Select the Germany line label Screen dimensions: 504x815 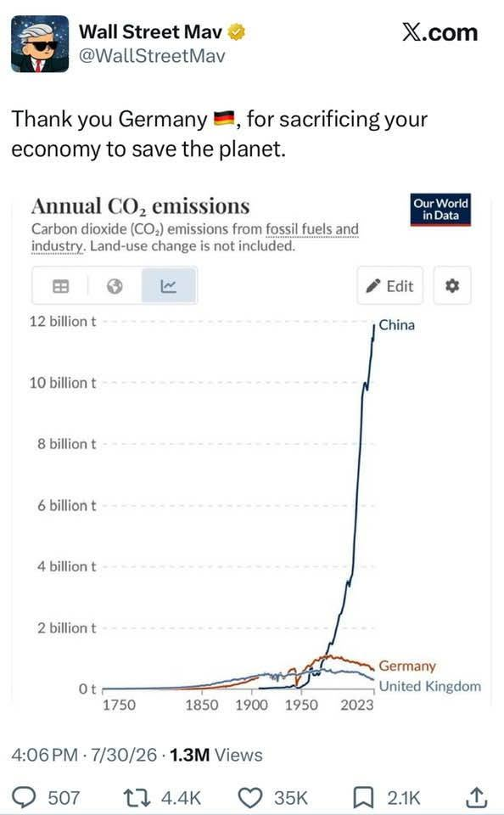point(407,666)
